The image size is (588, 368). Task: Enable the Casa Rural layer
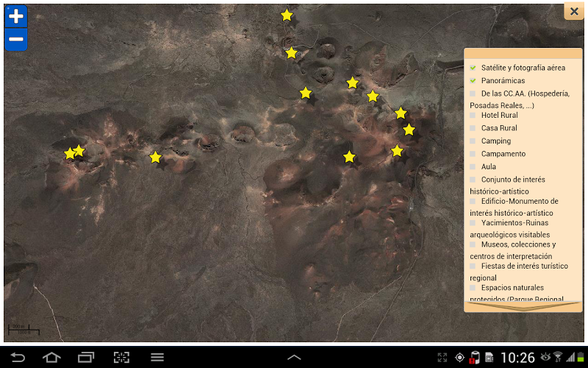473,128
